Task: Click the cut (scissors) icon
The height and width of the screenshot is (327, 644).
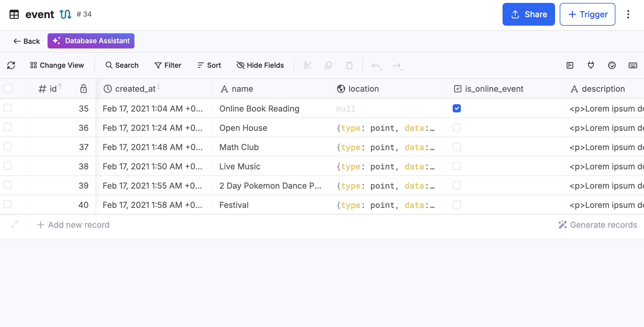Action: coord(307,65)
